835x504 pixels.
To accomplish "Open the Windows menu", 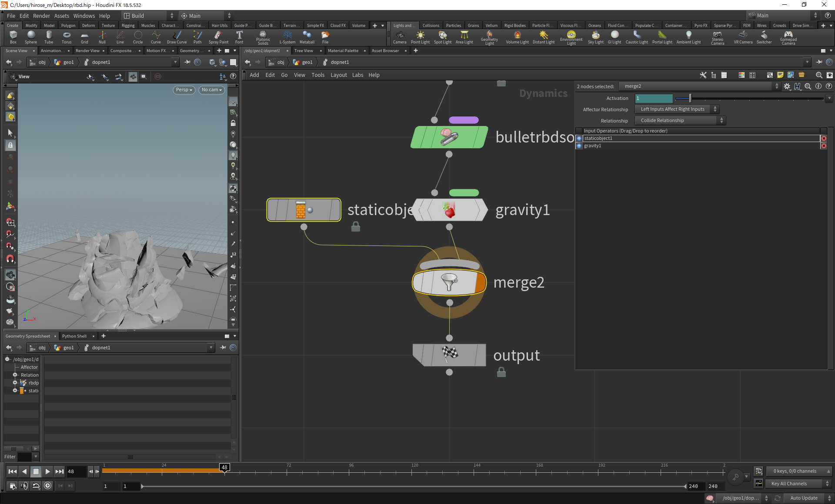I will (84, 16).
